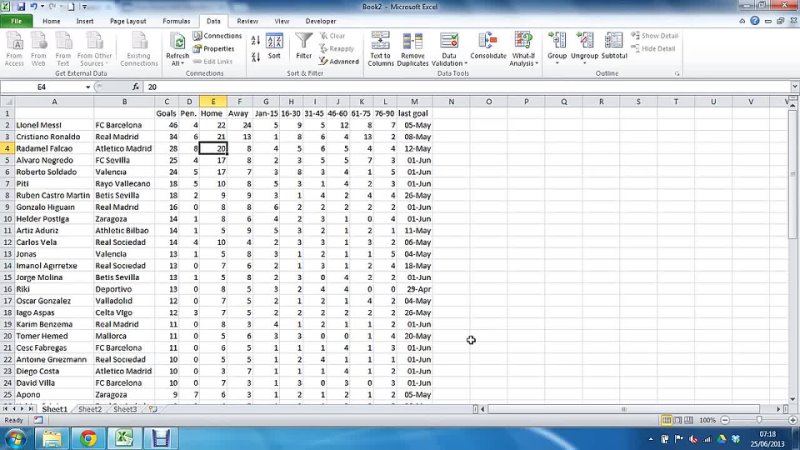The width and height of the screenshot is (800, 450).
Task: Expand the formula bar
Action: [x=794, y=87]
